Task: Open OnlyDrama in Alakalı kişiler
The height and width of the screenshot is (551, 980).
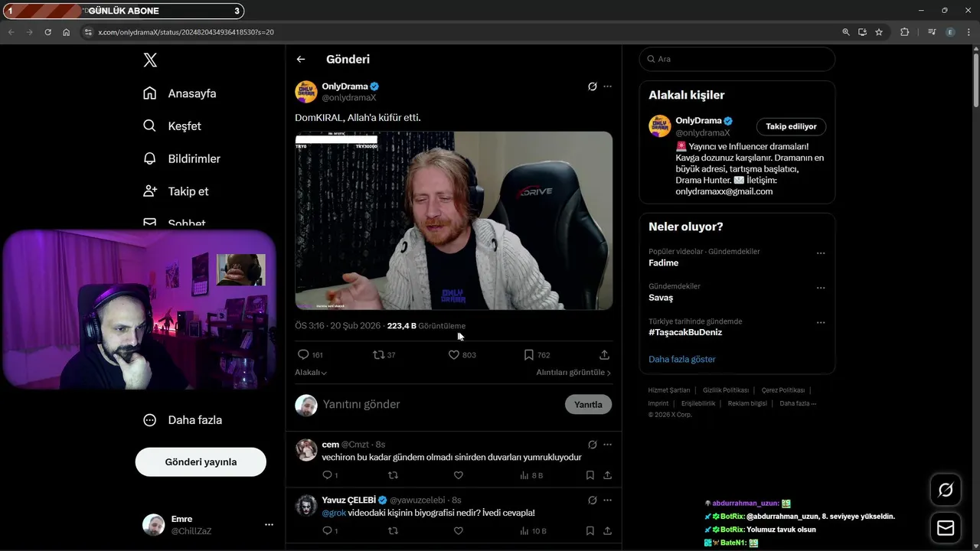Action: 698,120
